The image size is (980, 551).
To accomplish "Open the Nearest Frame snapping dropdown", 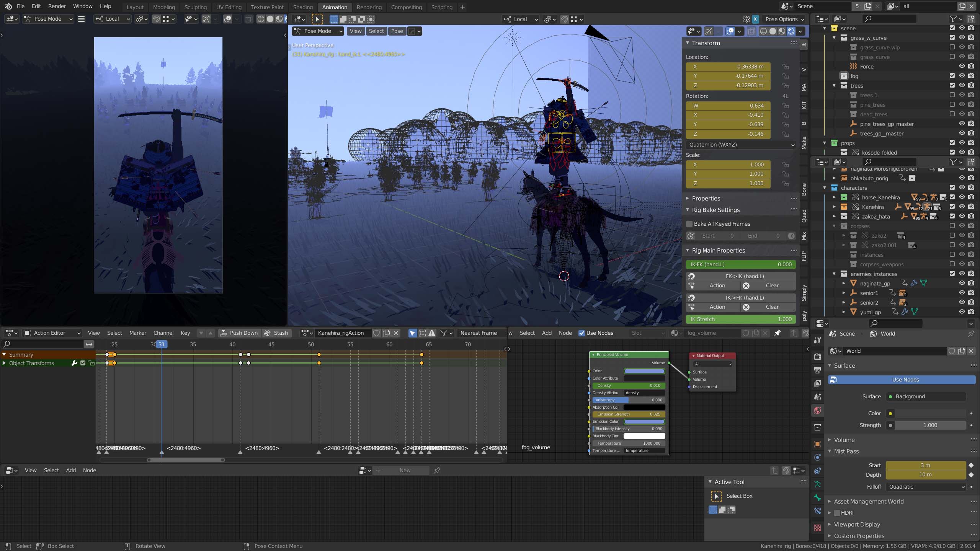I will pyautogui.click(x=482, y=333).
